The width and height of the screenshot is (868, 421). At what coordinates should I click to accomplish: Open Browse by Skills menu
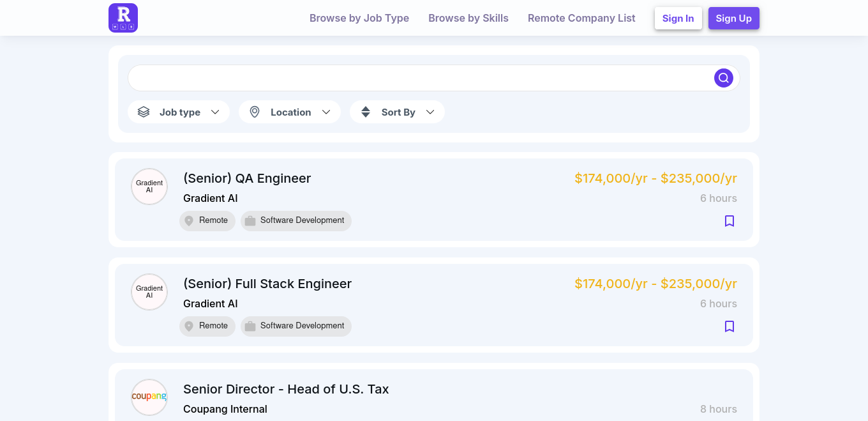(x=468, y=18)
